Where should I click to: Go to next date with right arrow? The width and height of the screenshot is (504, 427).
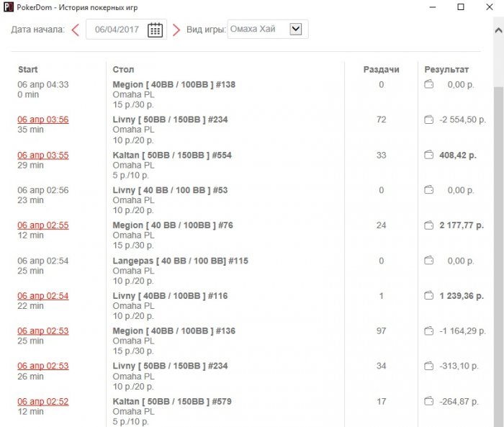tap(176, 30)
